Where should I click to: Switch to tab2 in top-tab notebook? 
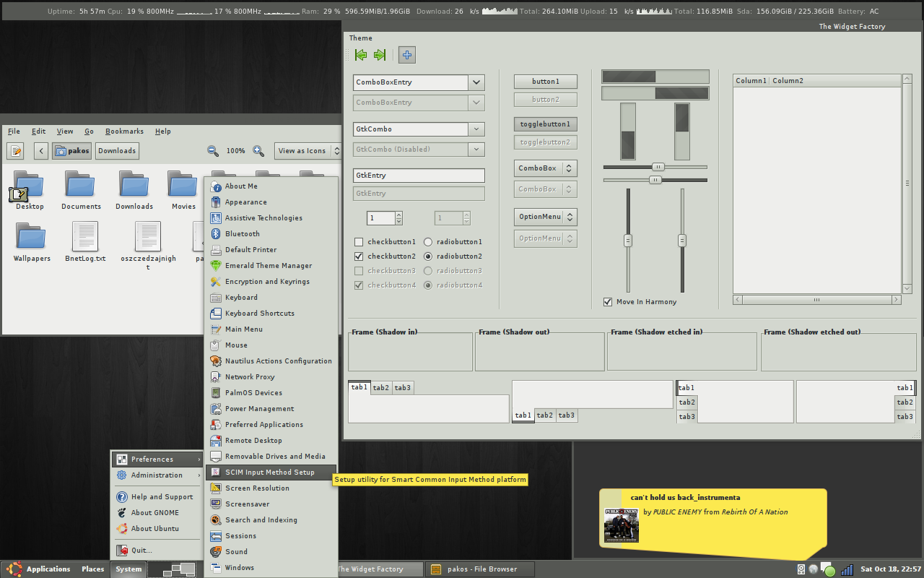(x=381, y=388)
